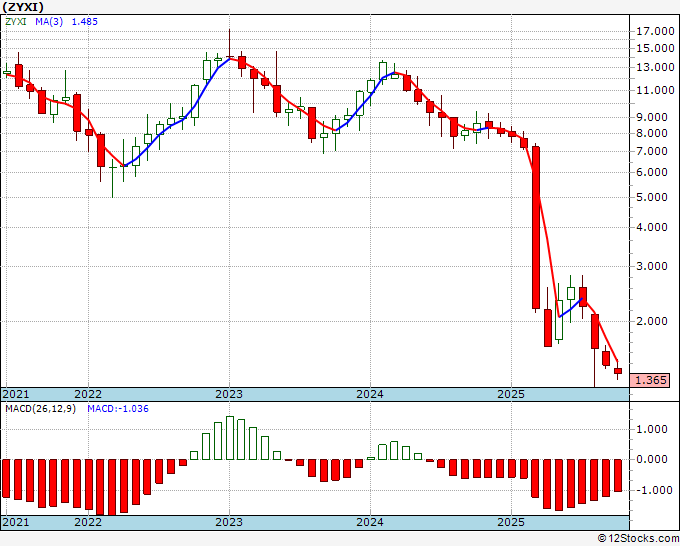Click the MA value 1.485

[x=85, y=22]
